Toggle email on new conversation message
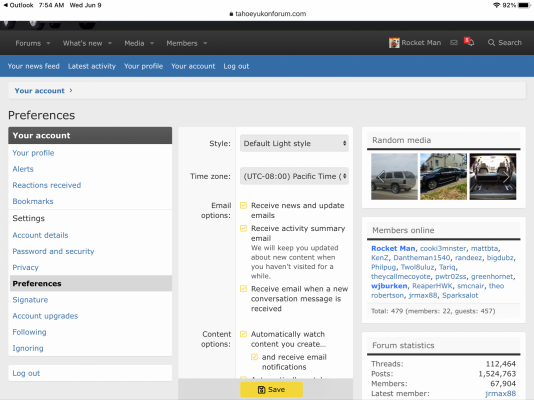 tap(243, 289)
